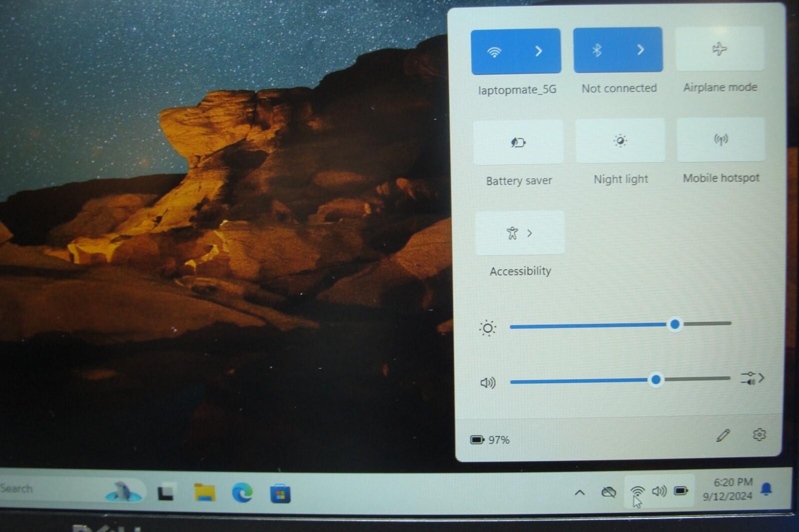The image size is (799, 532).
Task: Expand Accessibility options chevron
Action: (530, 233)
